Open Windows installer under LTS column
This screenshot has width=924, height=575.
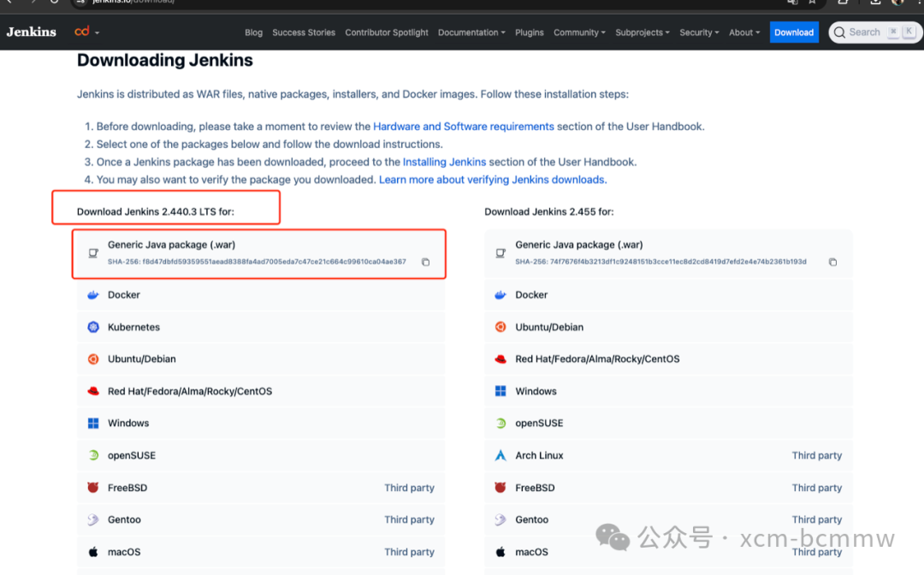click(x=260, y=423)
